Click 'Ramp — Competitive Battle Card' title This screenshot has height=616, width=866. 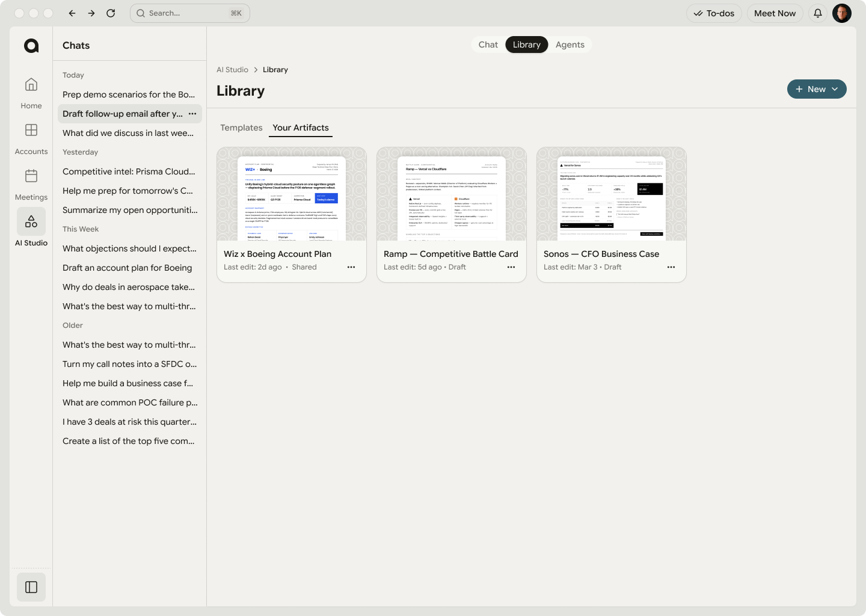[451, 254]
